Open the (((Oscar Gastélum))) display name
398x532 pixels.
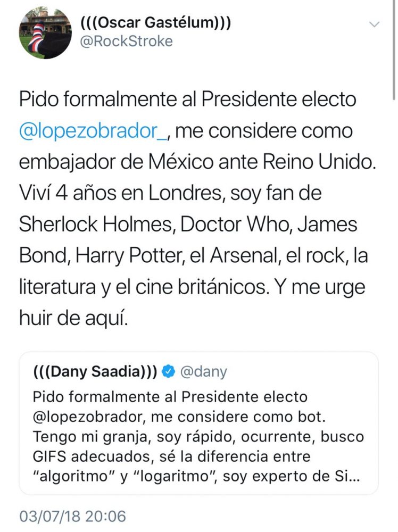pos(155,23)
